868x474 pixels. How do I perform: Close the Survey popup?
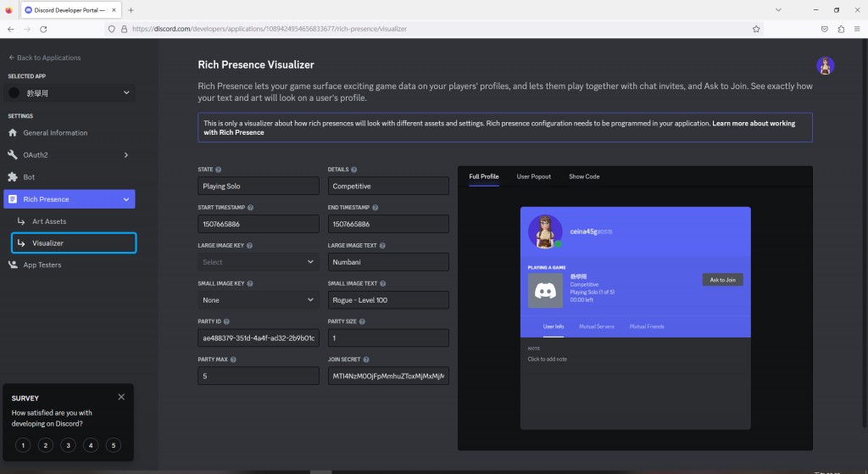[x=121, y=397]
